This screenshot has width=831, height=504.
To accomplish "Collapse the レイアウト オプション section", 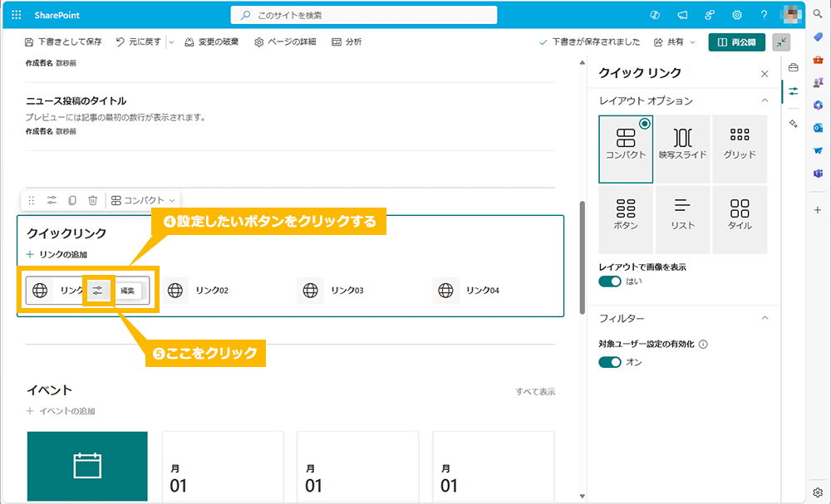I will point(765,100).
